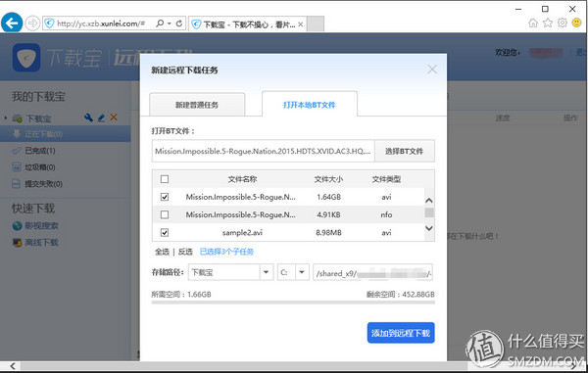This screenshot has width=588, height=373.
Task: Click the sample2.avi file name
Action: pos(242,233)
